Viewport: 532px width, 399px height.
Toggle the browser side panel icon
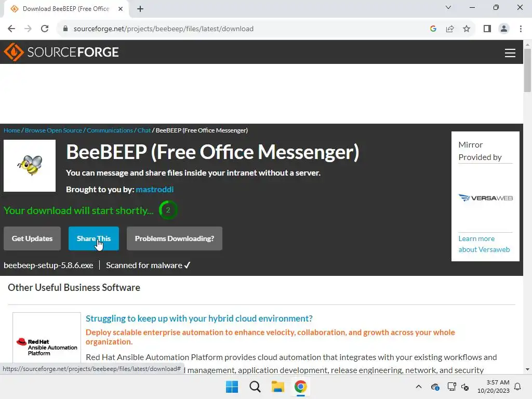click(x=487, y=29)
